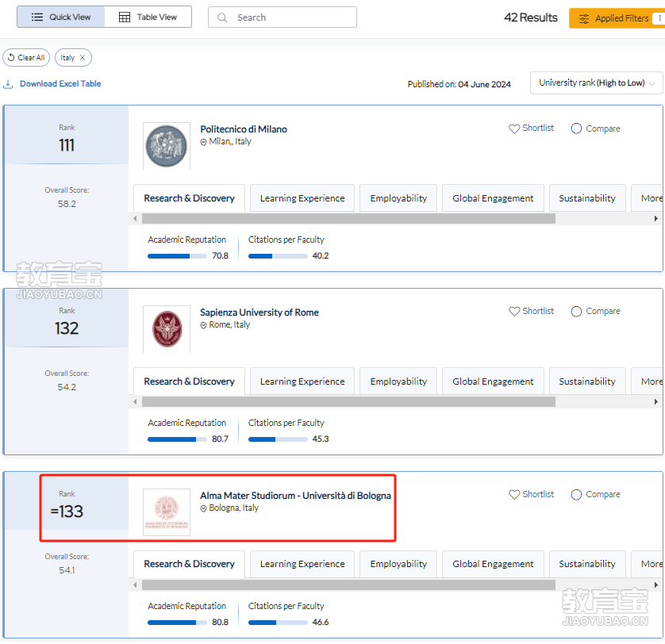This screenshot has width=665, height=644.
Task: Open Employability tab for Politecnico di Milano
Action: [x=398, y=198]
